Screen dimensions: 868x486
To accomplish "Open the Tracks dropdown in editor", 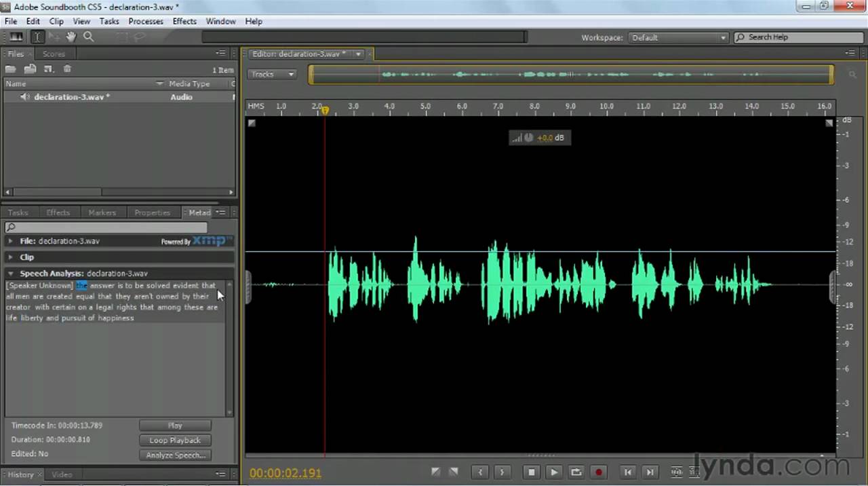I will 273,74.
